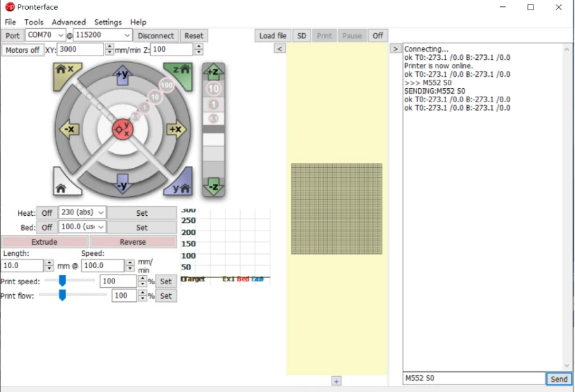This screenshot has height=392, width=575.
Task: Click Load file button
Action: click(x=273, y=36)
